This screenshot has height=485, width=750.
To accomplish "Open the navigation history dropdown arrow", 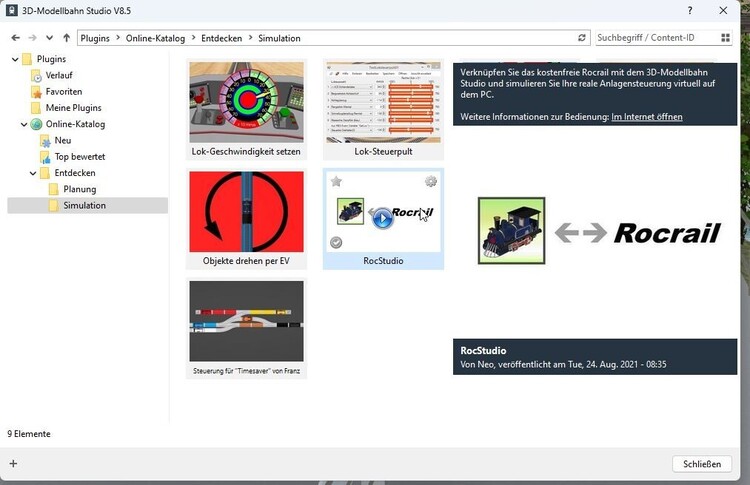I will pos(49,38).
